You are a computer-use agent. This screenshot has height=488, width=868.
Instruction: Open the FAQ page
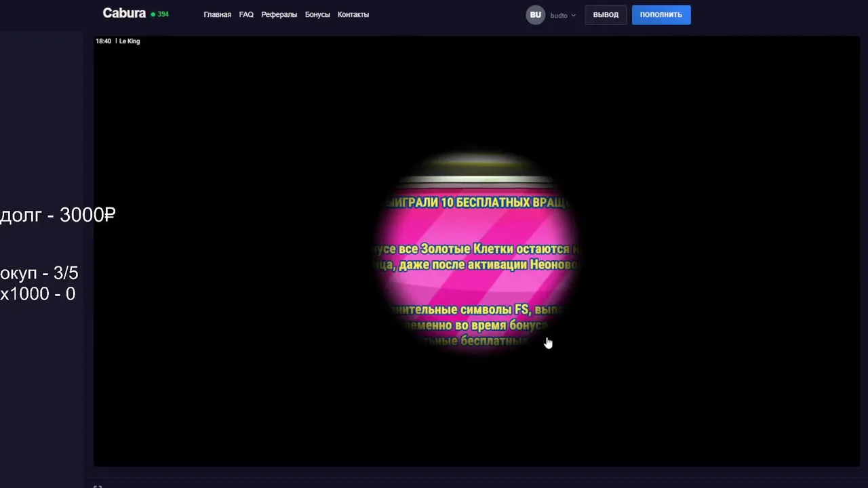tap(246, 14)
